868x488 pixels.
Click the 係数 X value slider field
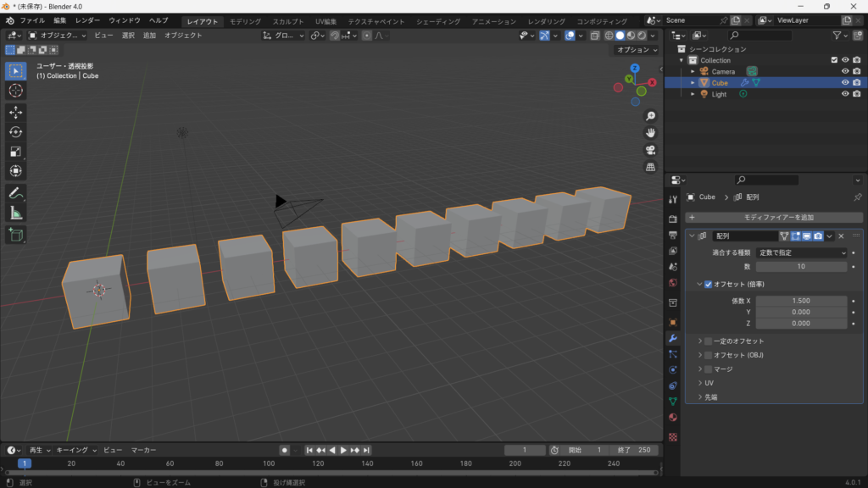click(x=800, y=301)
